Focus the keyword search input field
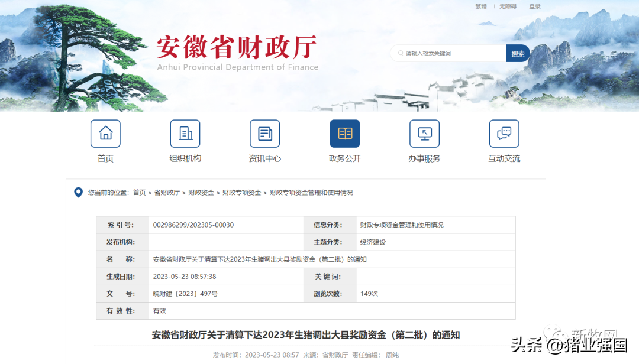 click(x=448, y=53)
